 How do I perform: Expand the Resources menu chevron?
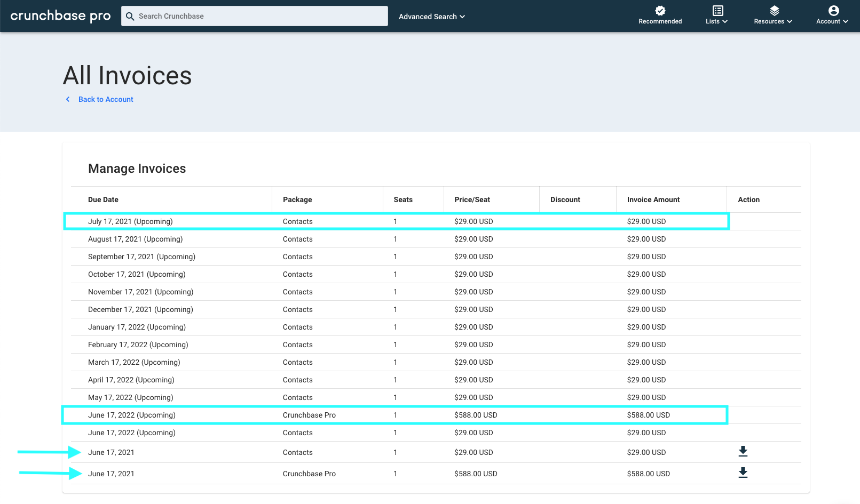click(x=790, y=21)
